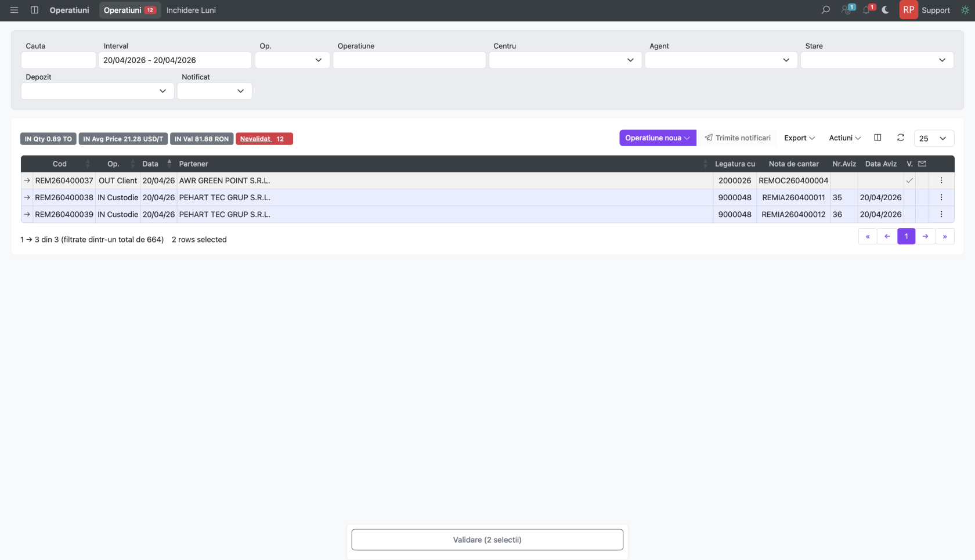Viewport: 975px width, 560px height.
Task: Click Support user label
Action: click(x=936, y=10)
